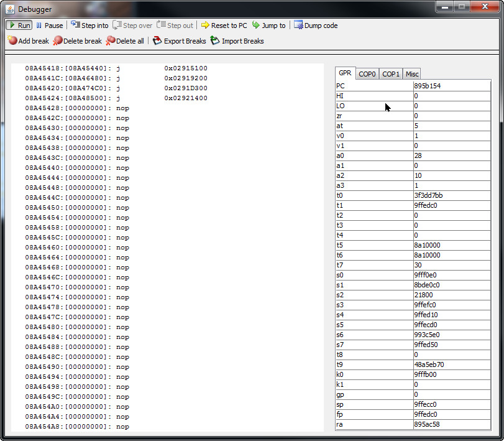Select the ra register value cell

(451, 424)
